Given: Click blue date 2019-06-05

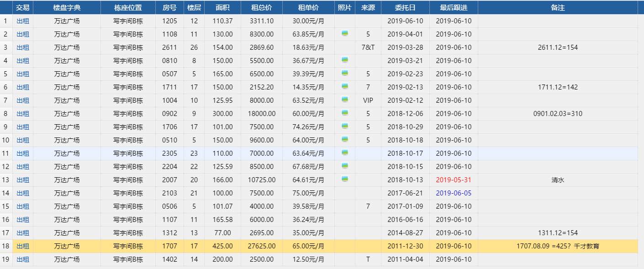Looking at the screenshot, I should (454, 193).
